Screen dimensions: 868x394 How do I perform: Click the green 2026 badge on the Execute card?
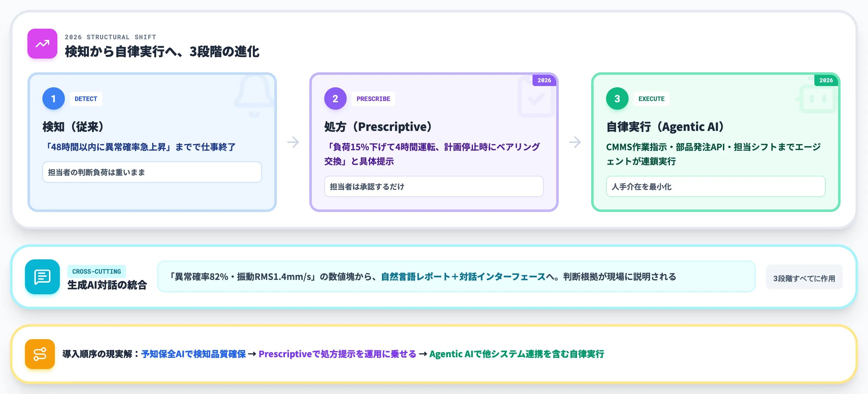coord(826,80)
